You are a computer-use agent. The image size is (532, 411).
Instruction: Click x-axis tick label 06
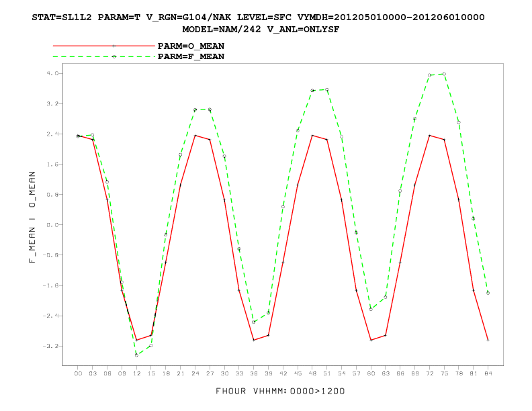107,373
